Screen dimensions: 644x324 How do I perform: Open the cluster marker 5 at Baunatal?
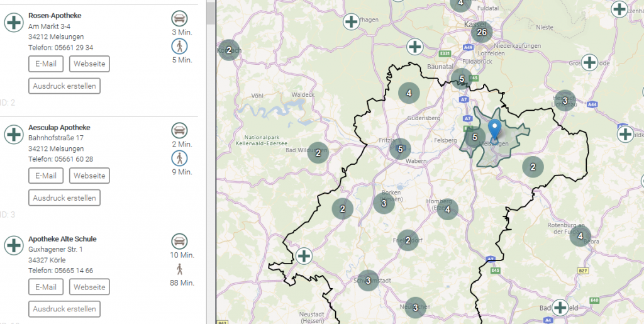[x=461, y=79]
